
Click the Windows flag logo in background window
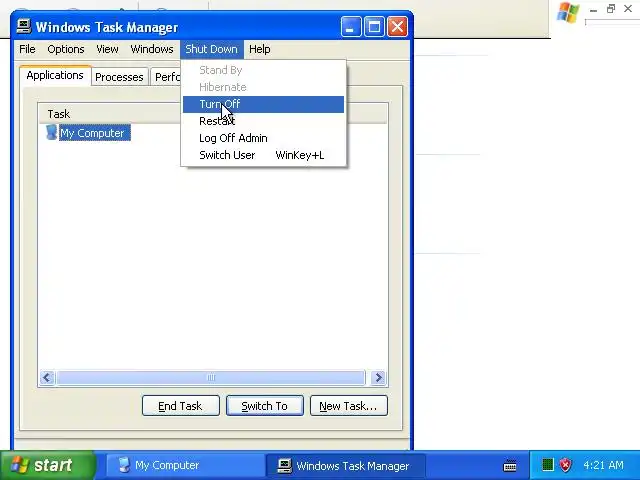coord(568,12)
